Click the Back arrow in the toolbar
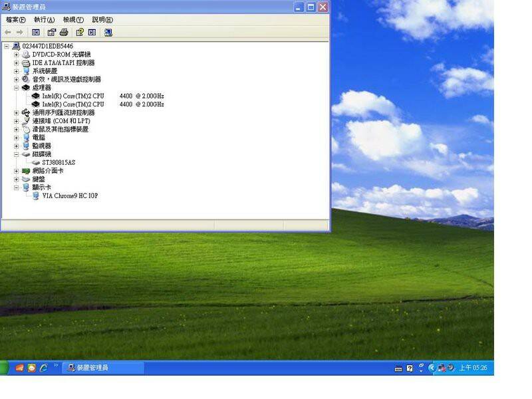This screenshot has width=532, height=399. [x=8, y=32]
